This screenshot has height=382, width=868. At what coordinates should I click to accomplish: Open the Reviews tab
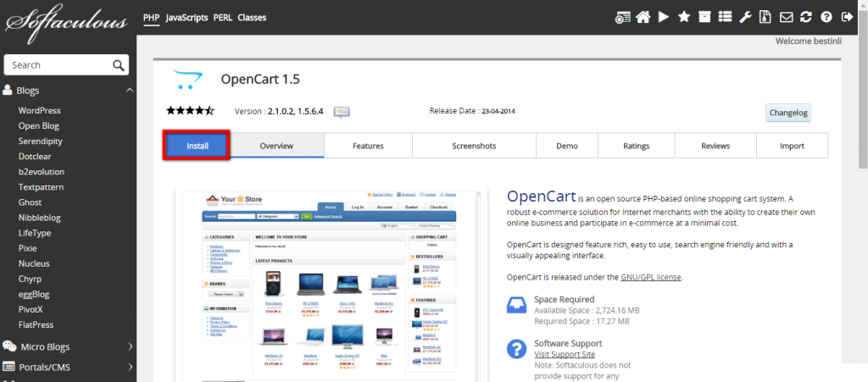[715, 146]
